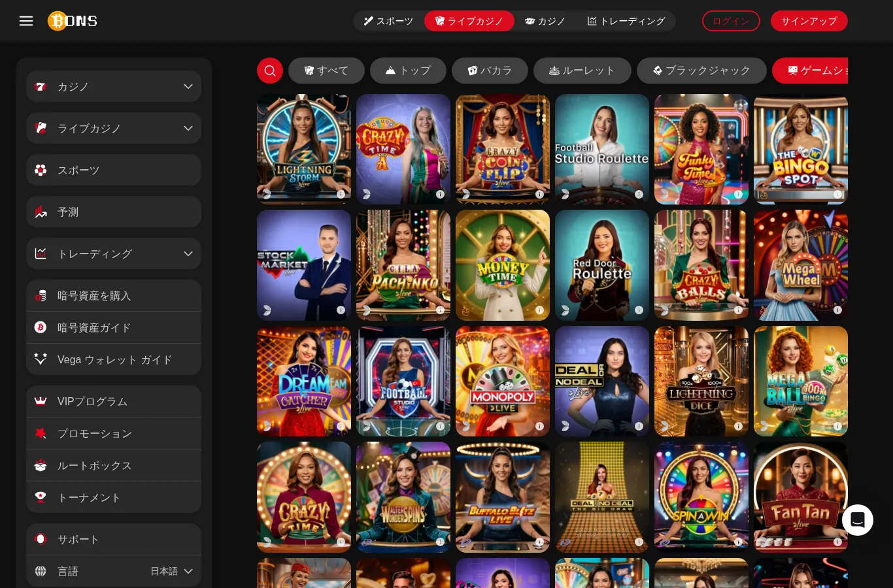The width and height of the screenshot is (893, 588).
Task: Expand the ライブカジノ section in the sidebar
Action: (114, 128)
